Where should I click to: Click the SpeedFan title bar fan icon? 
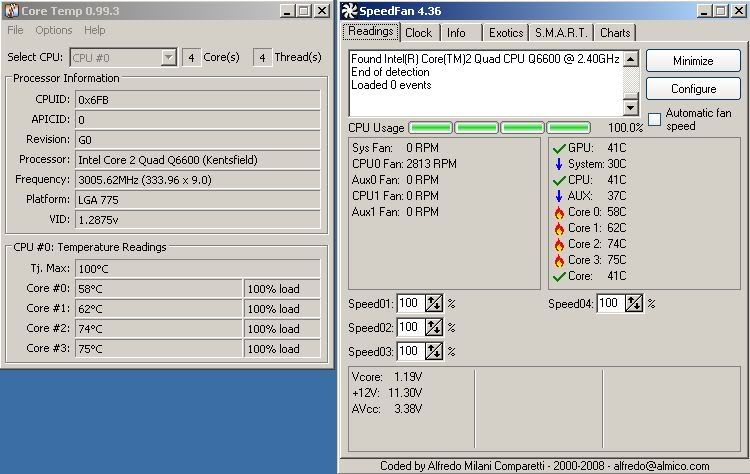point(348,11)
